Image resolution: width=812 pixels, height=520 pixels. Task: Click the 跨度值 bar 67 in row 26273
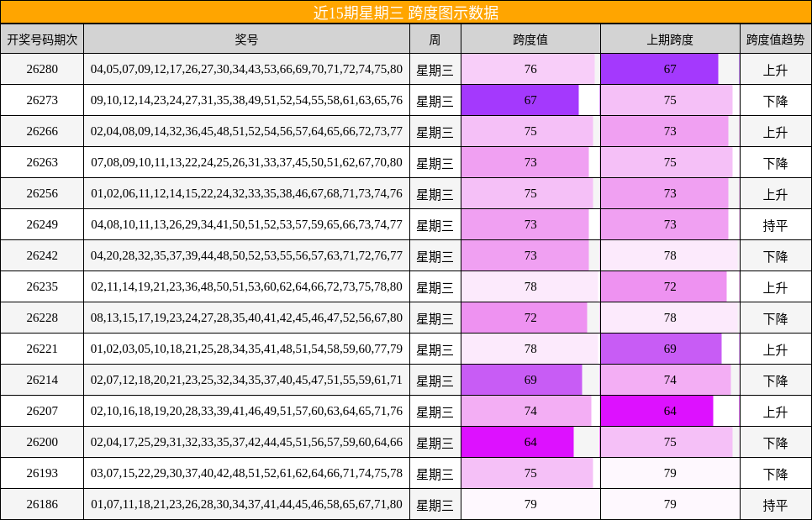520,100
